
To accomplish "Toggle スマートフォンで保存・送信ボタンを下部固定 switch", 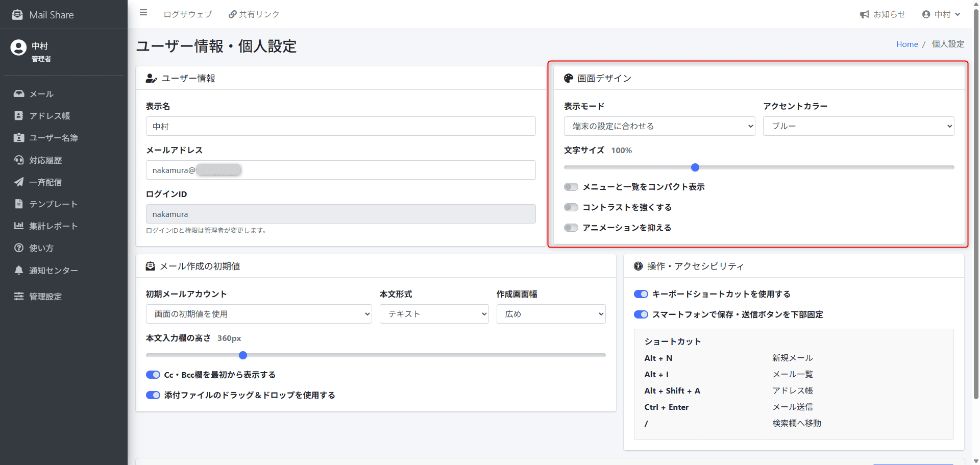I will (x=641, y=314).
